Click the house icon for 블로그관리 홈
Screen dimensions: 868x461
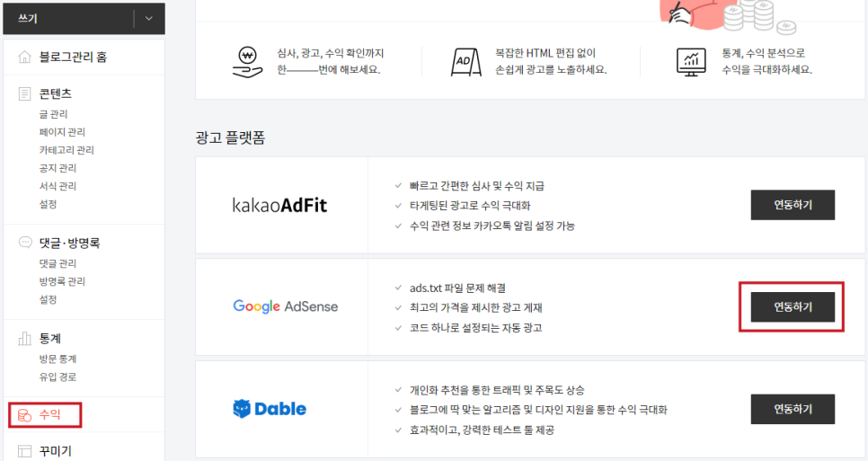click(x=25, y=57)
